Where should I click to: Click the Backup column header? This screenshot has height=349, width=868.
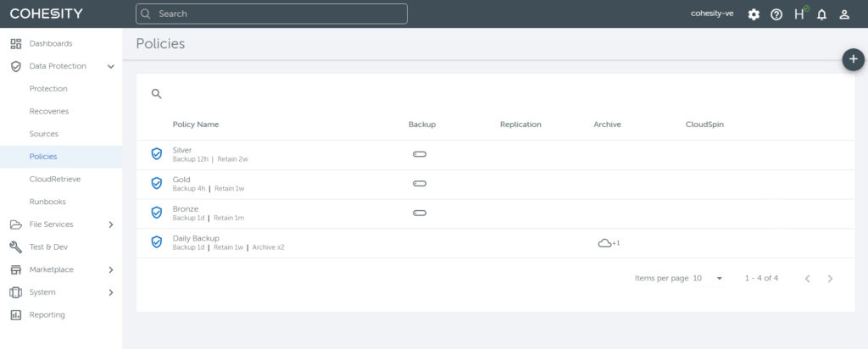point(422,125)
